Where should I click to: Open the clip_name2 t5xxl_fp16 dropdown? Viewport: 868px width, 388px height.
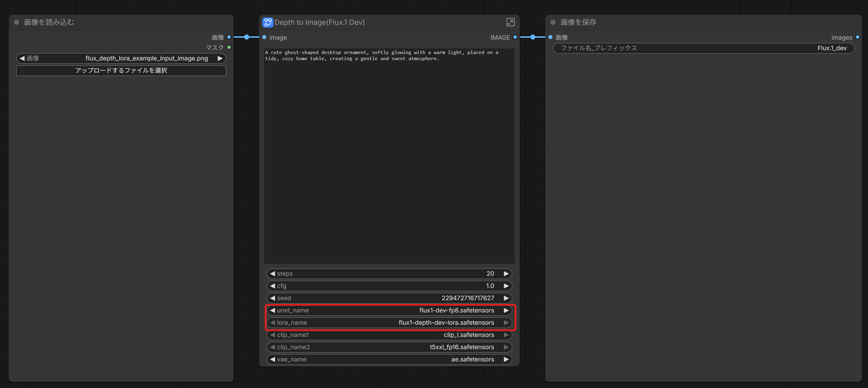[390, 347]
